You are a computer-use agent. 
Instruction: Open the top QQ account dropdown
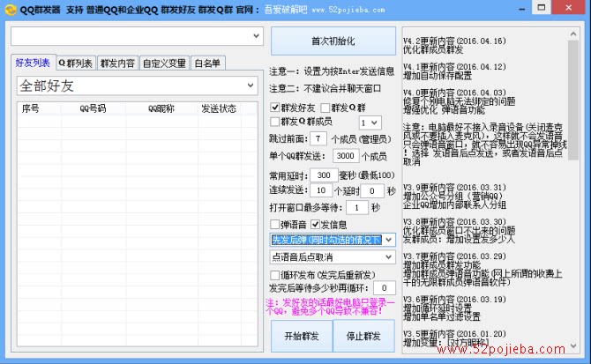[137, 36]
